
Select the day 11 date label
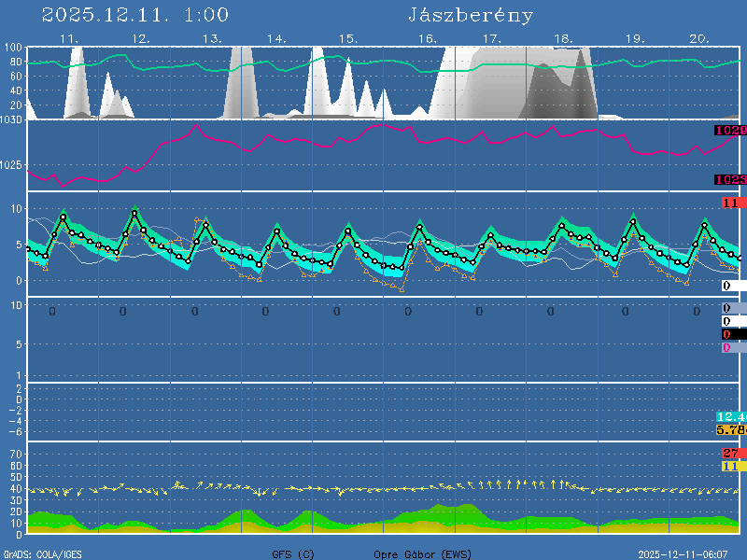(69, 39)
